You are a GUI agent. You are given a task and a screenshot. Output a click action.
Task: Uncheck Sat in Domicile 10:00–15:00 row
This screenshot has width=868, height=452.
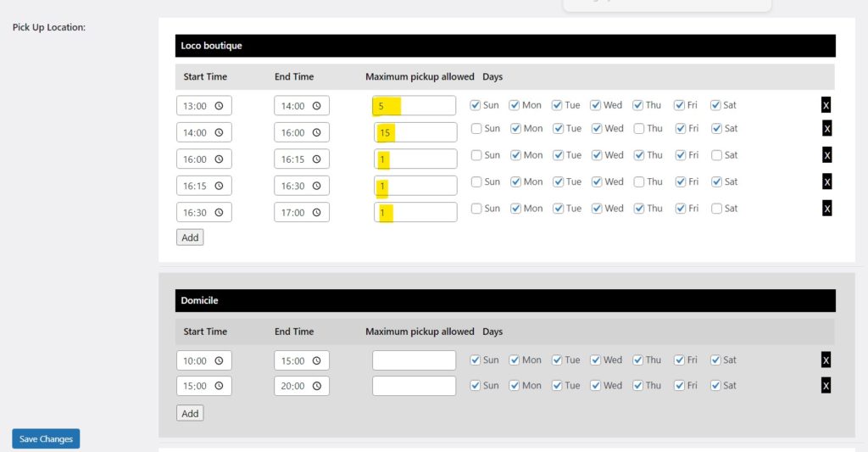click(715, 360)
